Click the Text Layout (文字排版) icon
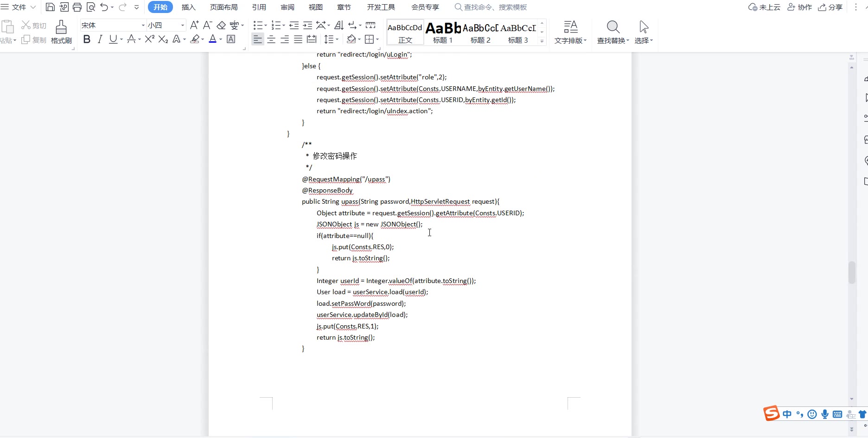The width and height of the screenshot is (868, 438). [x=571, y=27]
